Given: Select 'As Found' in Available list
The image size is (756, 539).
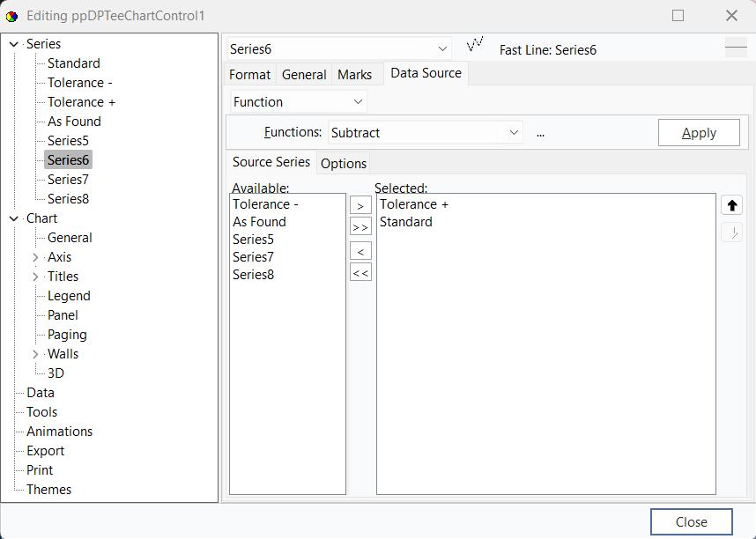Looking at the screenshot, I should tap(259, 222).
